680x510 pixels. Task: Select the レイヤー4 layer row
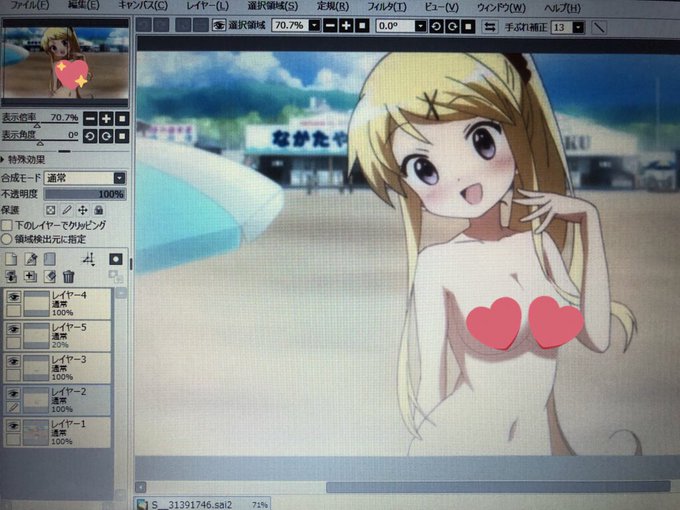click(x=57, y=304)
